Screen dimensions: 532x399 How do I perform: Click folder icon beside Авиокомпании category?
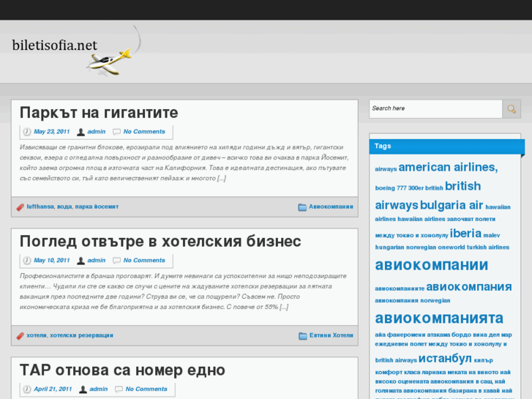pyautogui.click(x=302, y=206)
